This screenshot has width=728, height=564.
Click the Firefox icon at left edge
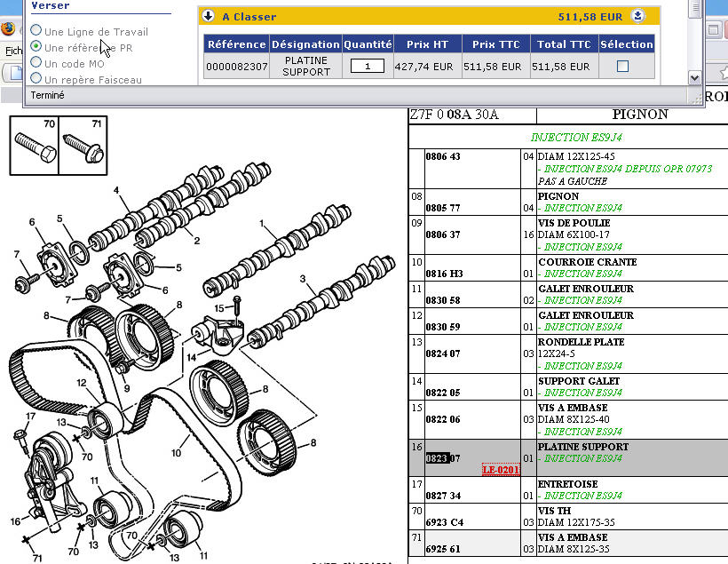pyautogui.click(x=8, y=28)
